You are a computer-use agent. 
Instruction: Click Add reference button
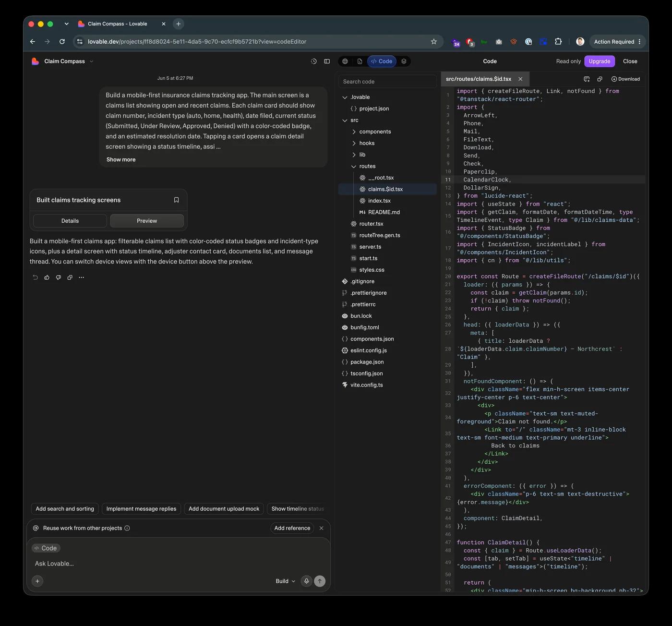coord(292,528)
